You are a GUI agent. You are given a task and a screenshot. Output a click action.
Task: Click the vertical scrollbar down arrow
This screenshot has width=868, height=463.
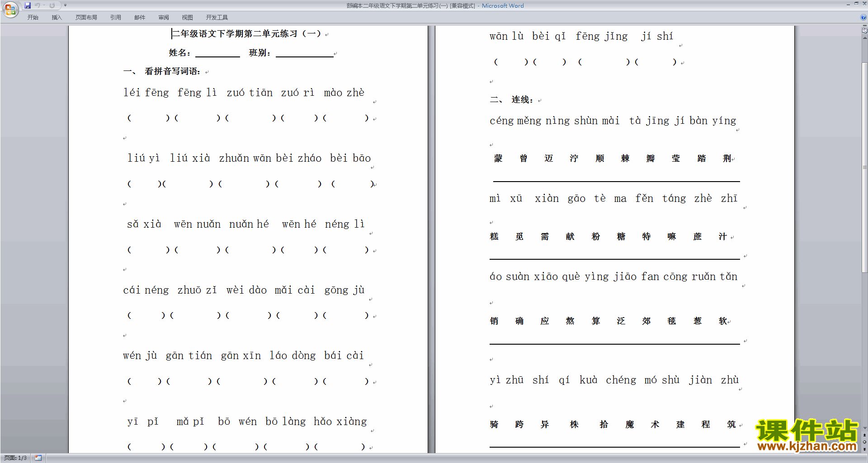pos(864,428)
